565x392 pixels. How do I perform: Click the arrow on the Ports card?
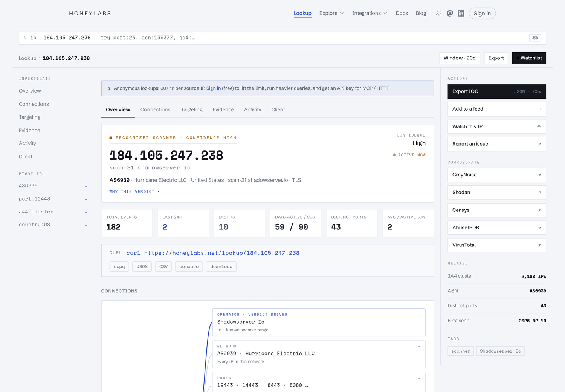pyautogui.click(x=419, y=378)
